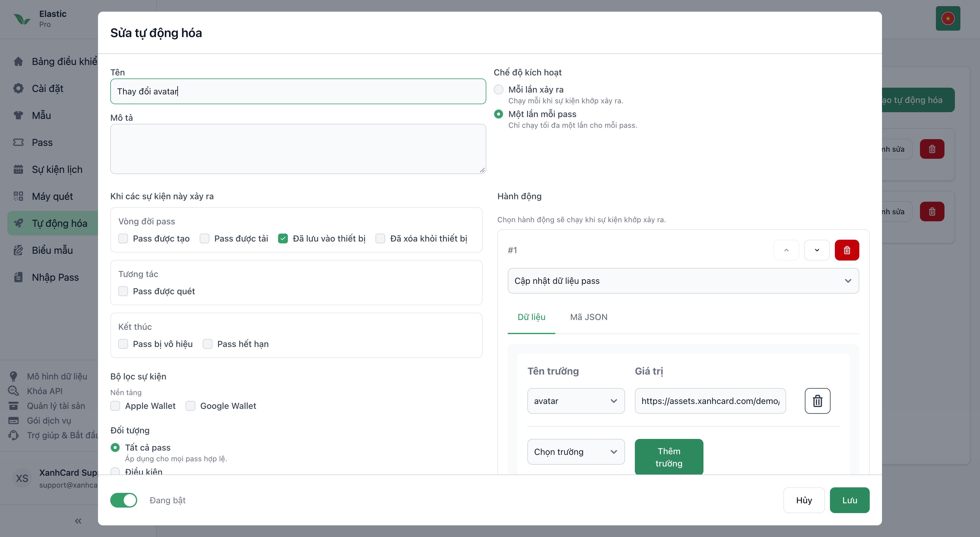Check the Pass được tạo checkbox
Image resolution: width=980 pixels, height=537 pixels.
pos(123,239)
